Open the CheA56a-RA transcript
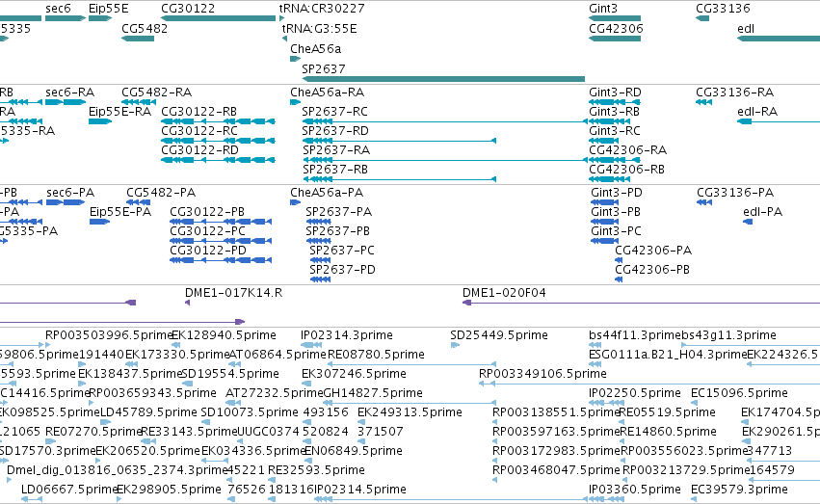 [295, 102]
